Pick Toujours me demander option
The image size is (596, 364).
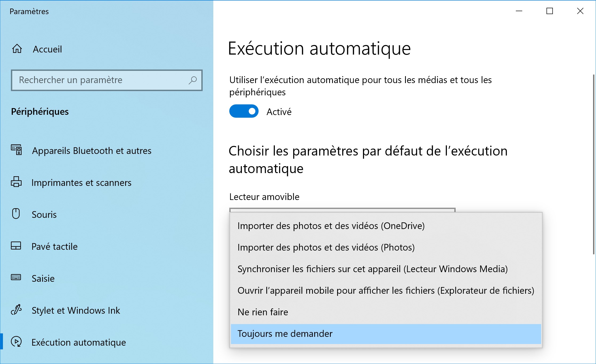(386, 334)
